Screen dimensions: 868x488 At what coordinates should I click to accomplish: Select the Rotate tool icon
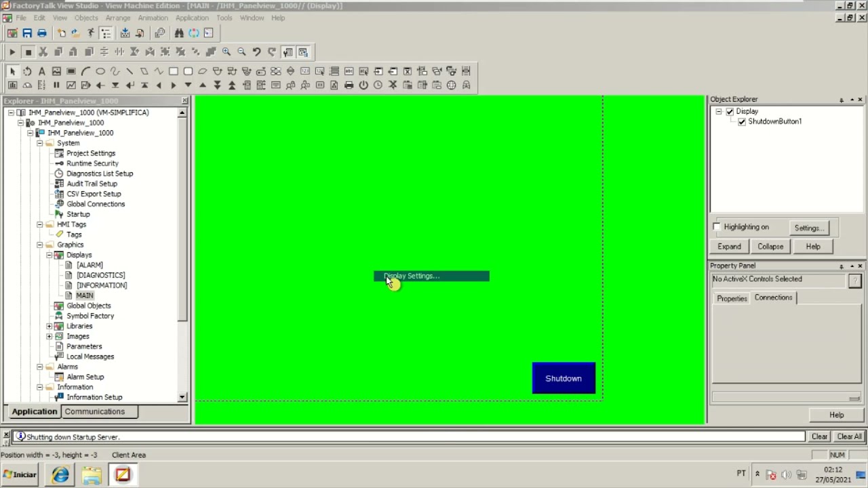(27, 71)
